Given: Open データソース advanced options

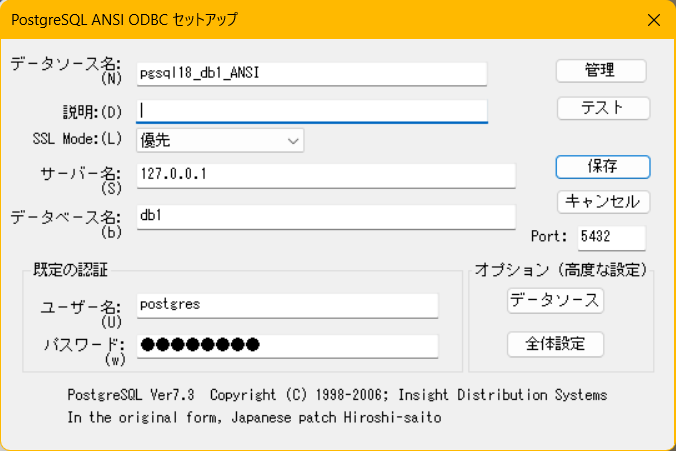Looking at the screenshot, I should [555, 301].
